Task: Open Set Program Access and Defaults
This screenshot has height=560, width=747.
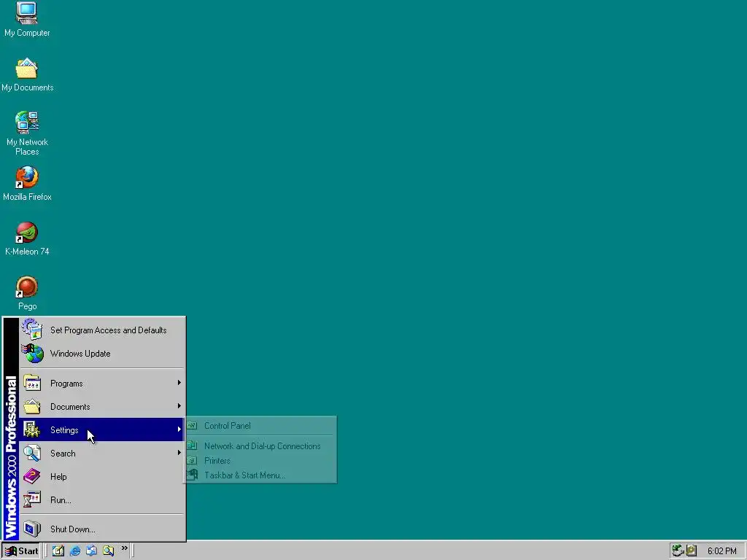Action: tap(101, 330)
